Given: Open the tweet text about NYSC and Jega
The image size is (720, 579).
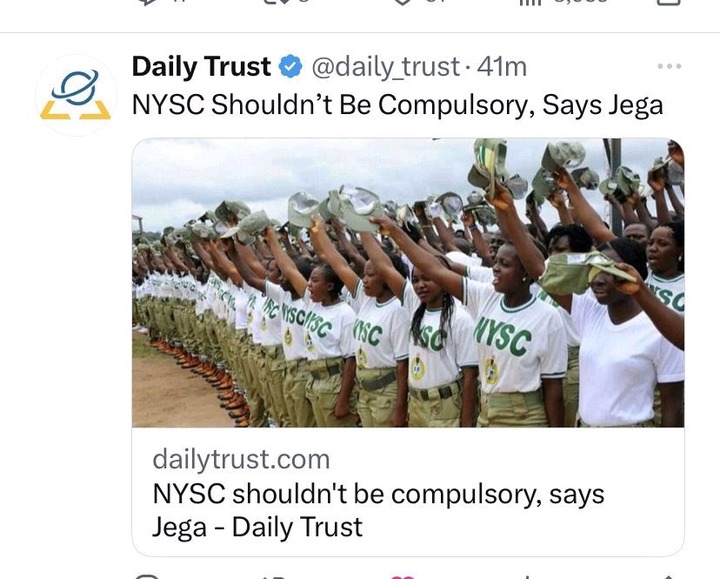Looking at the screenshot, I should [398, 105].
